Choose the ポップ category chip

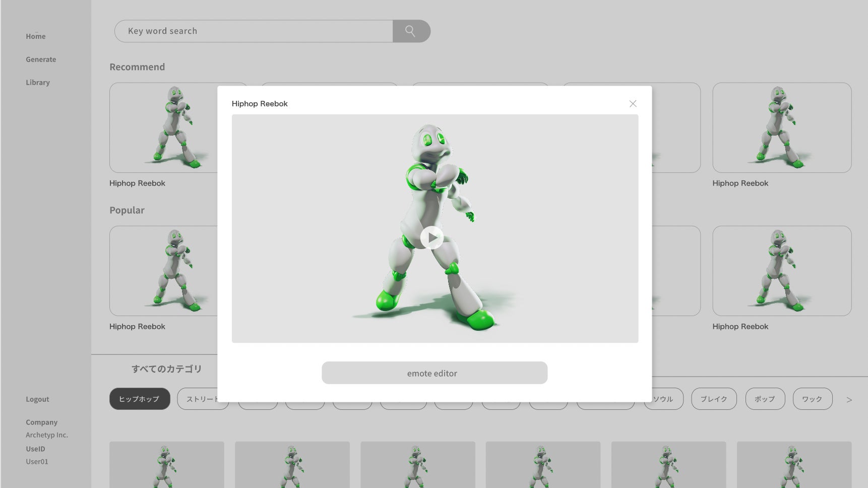click(x=765, y=399)
